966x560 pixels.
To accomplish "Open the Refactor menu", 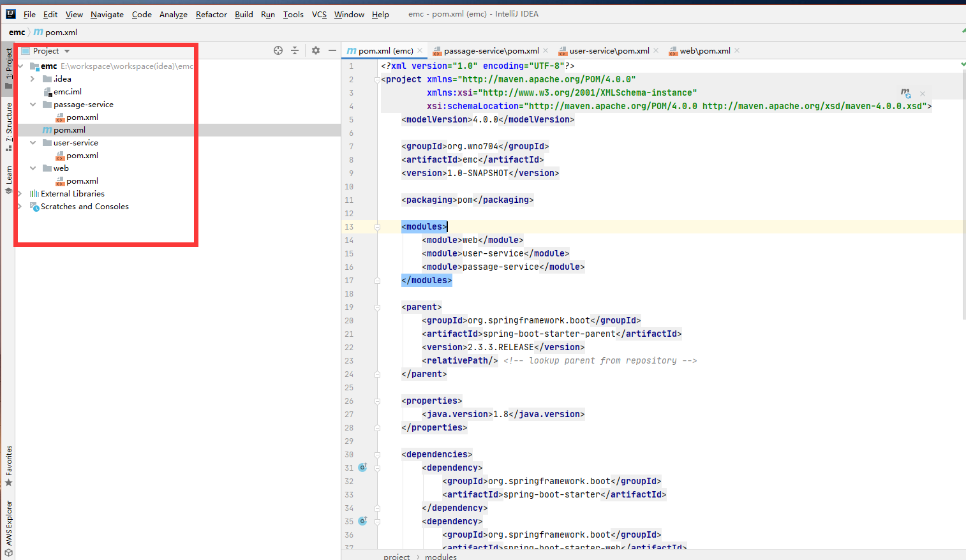I will (211, 14).
